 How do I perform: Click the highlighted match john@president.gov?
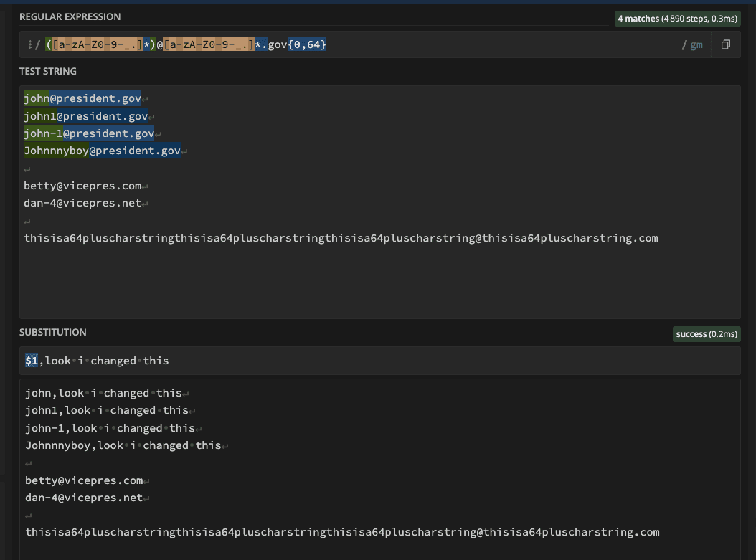click(82, 98)
